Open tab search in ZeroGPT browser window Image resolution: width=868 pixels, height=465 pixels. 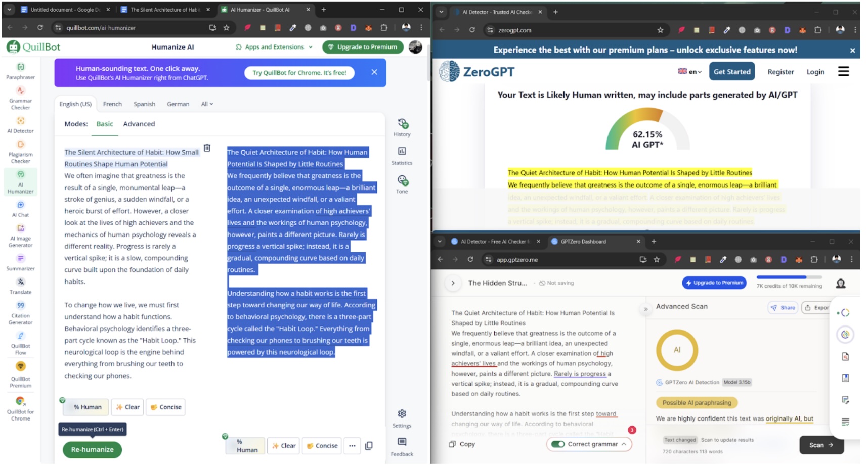(442, 12)
